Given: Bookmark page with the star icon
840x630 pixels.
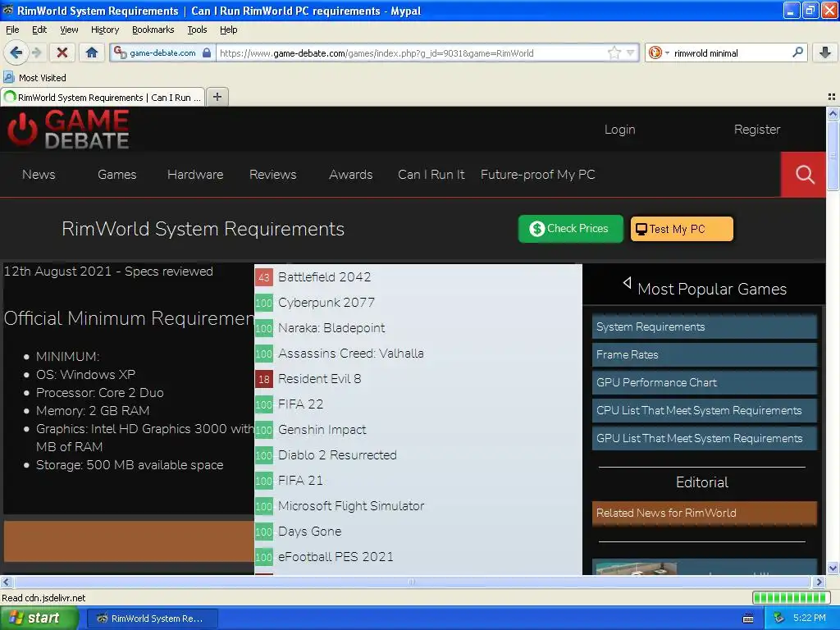Looking at the screenshot, I should click(x=614, y=52).
